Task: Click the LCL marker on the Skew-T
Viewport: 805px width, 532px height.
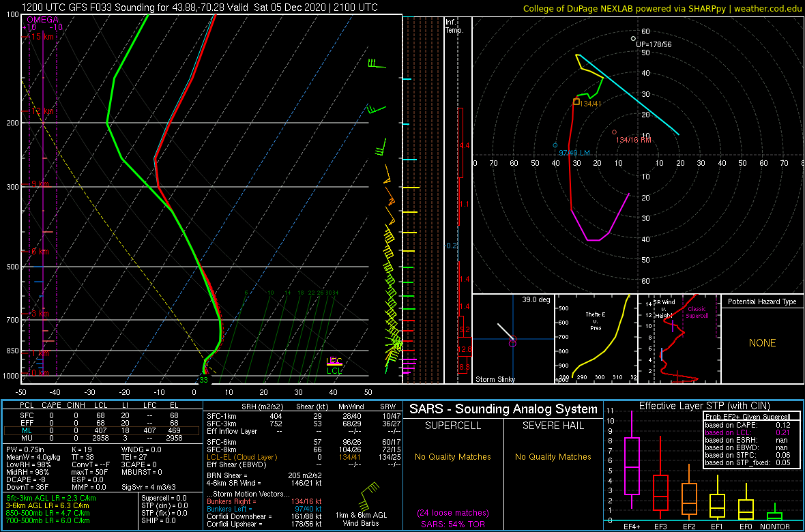Action: click(336, 372)
